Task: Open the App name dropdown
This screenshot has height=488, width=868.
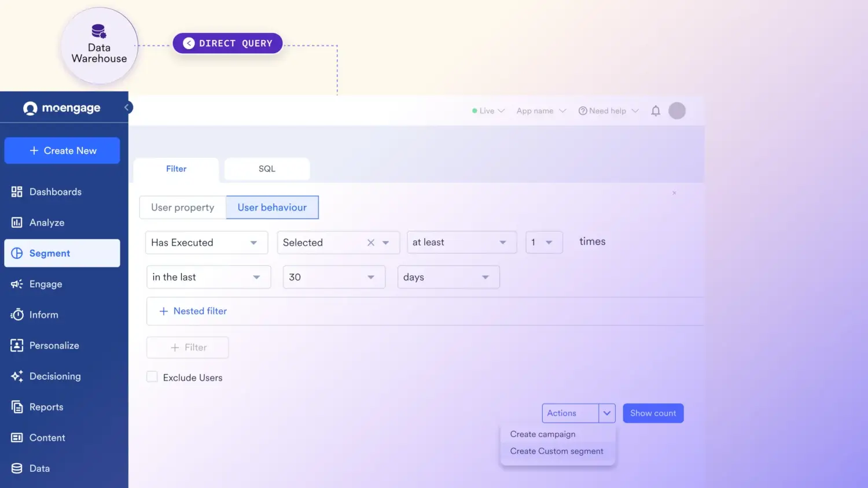Action: pyautogui.click(x=541, y=111)
